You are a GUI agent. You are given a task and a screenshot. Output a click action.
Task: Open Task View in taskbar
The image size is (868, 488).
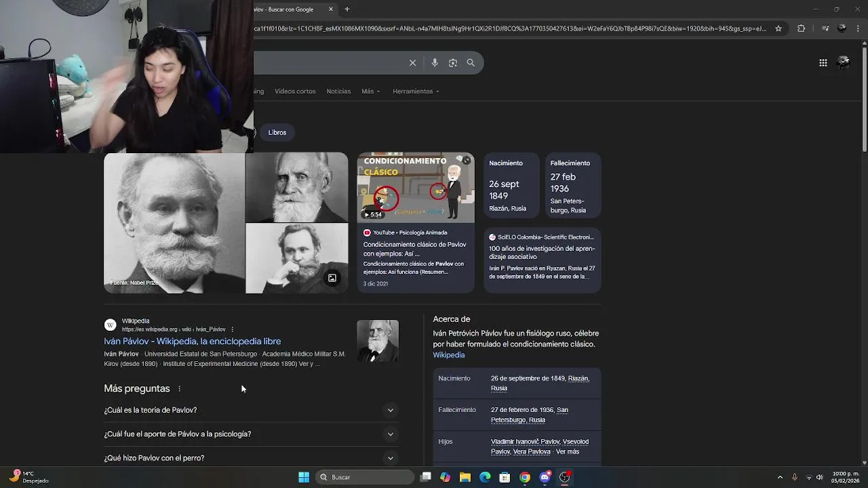[x=425, y=477]
